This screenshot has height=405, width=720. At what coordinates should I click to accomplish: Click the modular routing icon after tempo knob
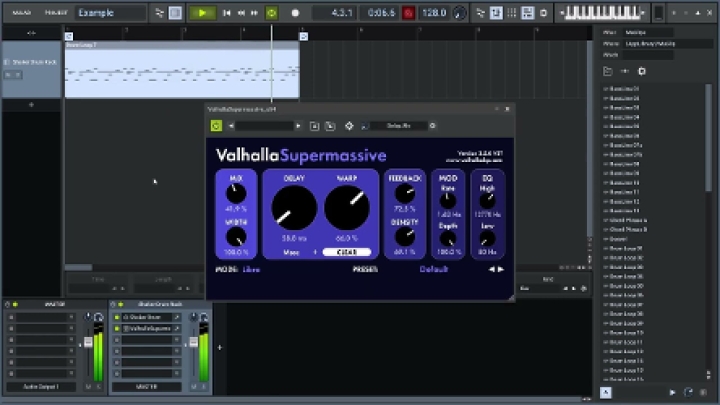480,13
